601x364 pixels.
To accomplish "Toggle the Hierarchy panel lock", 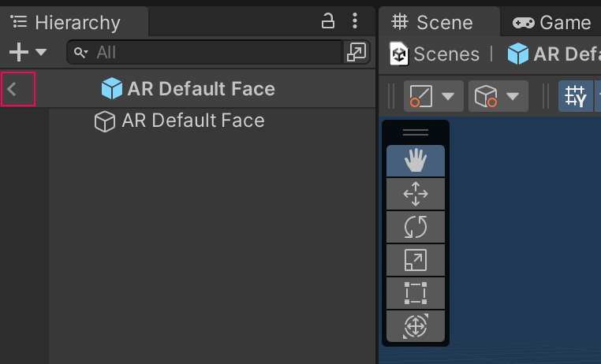I will 328,21.
